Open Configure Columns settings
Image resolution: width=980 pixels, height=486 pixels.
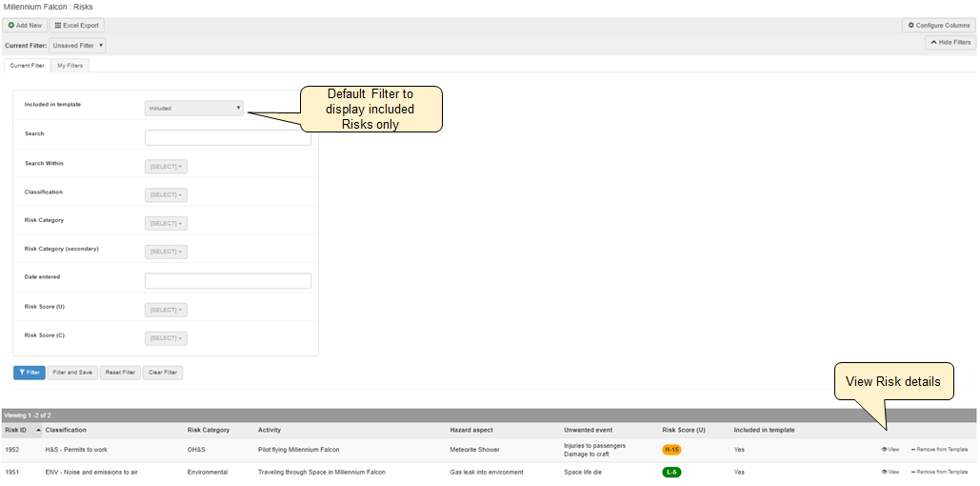(x=938, y=26)
